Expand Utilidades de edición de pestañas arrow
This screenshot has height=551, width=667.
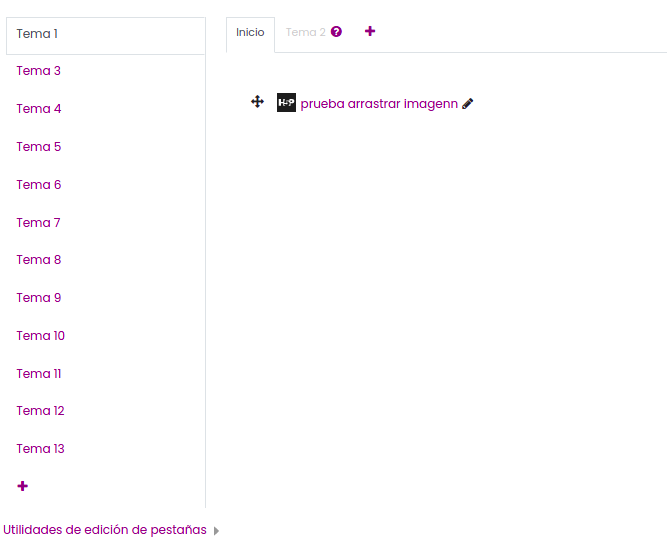point(216,531)
